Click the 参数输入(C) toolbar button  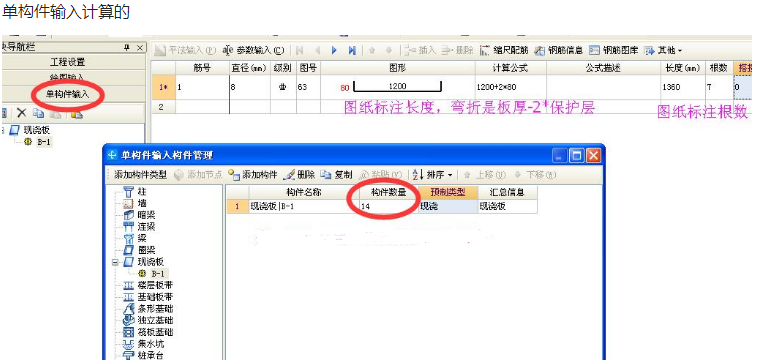pyautogui.click(x=253, y=50)
